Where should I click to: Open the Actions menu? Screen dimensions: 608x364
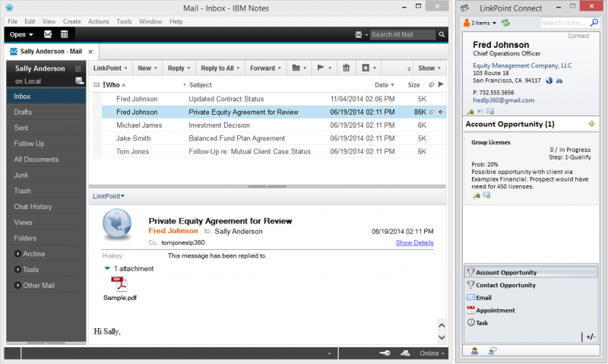tap(99, 21)
